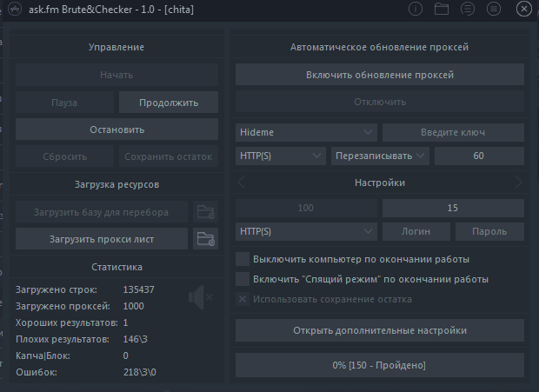
Task: Open HTTP(S) dropdown in proxy auto-update section
Action: click(281, 156)
